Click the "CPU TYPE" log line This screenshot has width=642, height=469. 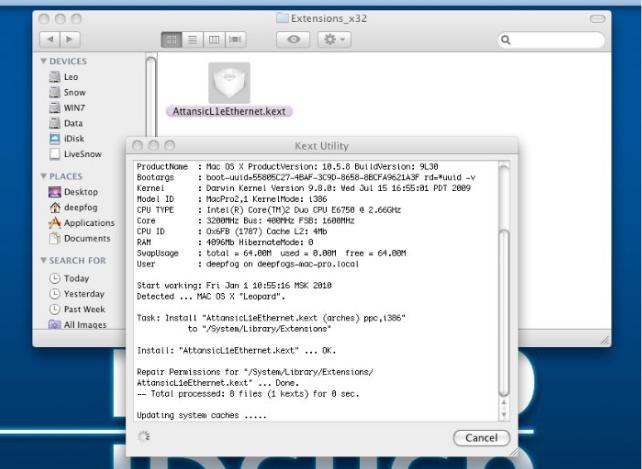point(269,210)
